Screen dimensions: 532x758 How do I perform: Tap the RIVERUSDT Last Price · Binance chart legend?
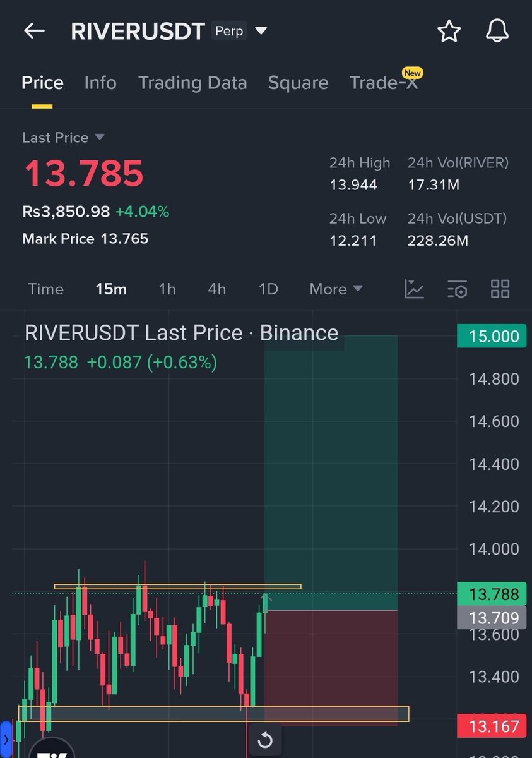tap(182, 333)
